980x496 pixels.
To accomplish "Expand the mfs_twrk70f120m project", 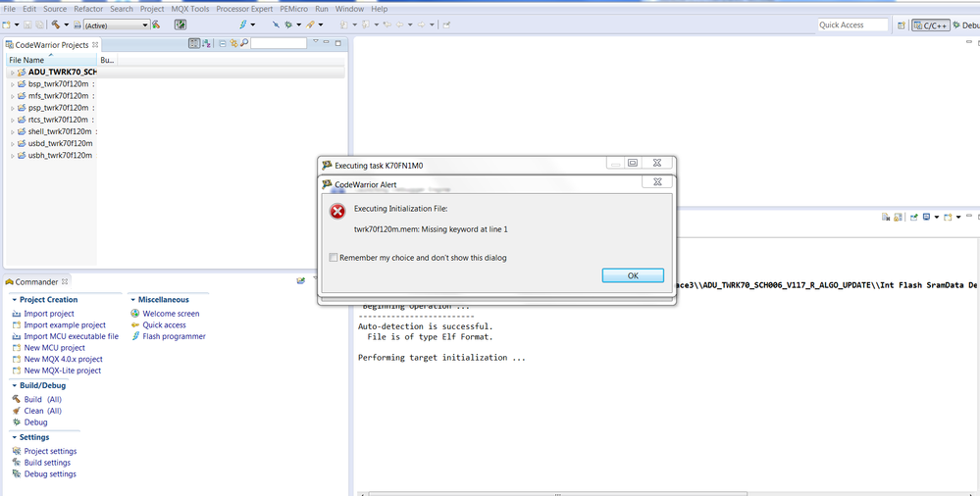I will [x=13, y=96].
